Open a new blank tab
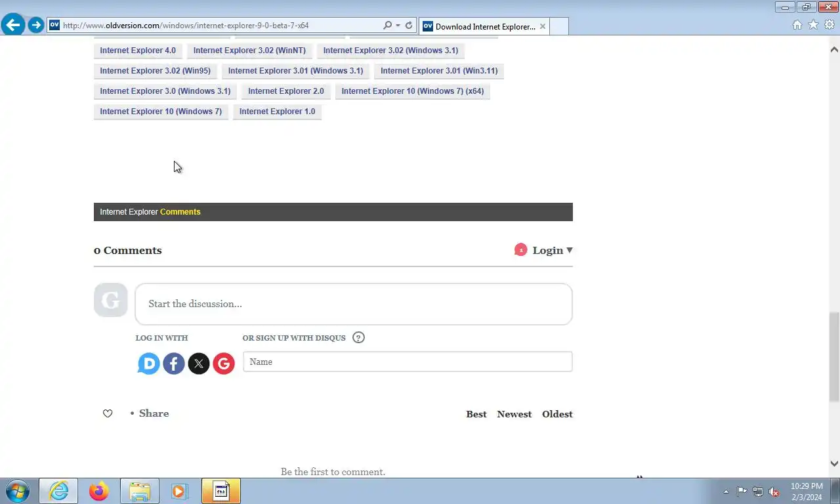The height and width of the screenshot is (504, 840). (559, 26)
